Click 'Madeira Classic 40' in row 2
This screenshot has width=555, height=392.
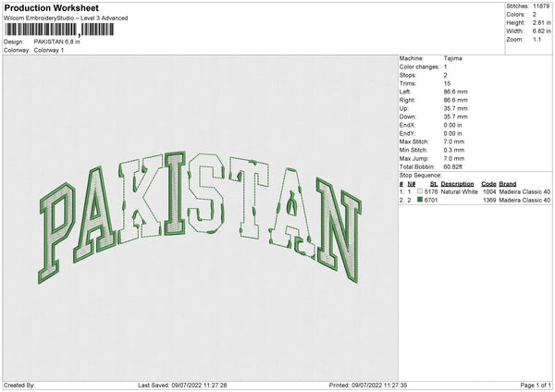point(524,201)
